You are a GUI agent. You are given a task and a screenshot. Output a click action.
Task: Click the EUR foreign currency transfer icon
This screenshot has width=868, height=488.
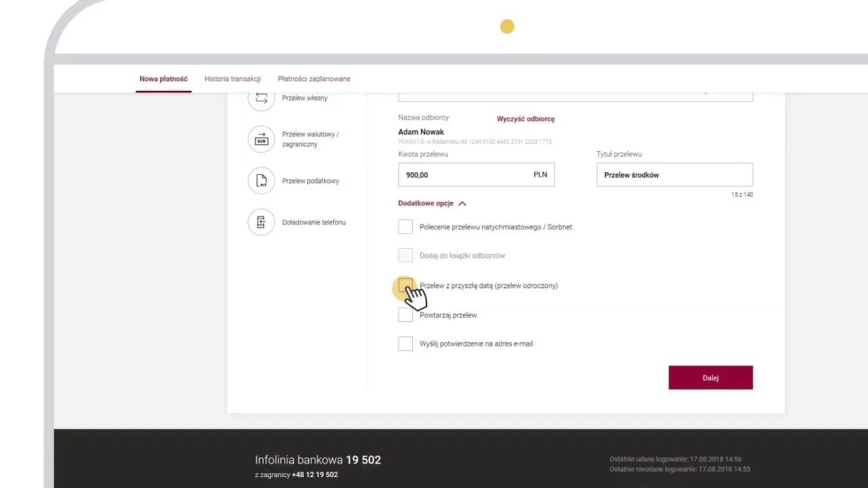[261, 139]
